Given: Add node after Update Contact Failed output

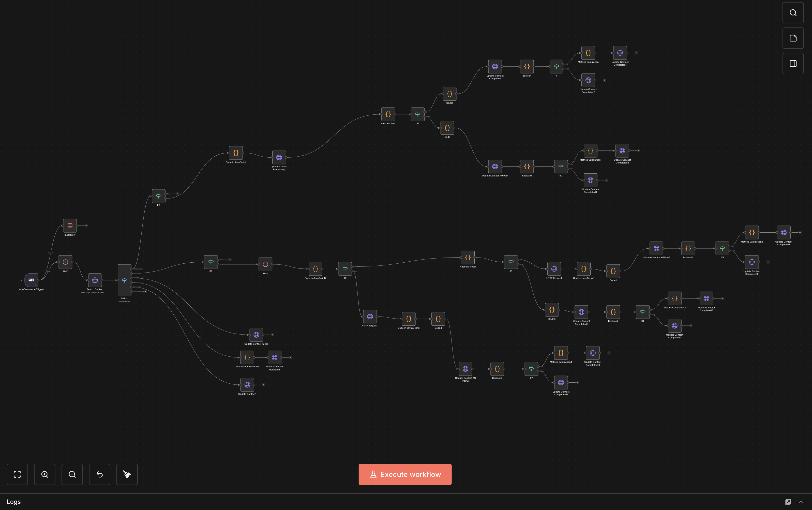Looking at the screenshot, I should pos(273,335).
